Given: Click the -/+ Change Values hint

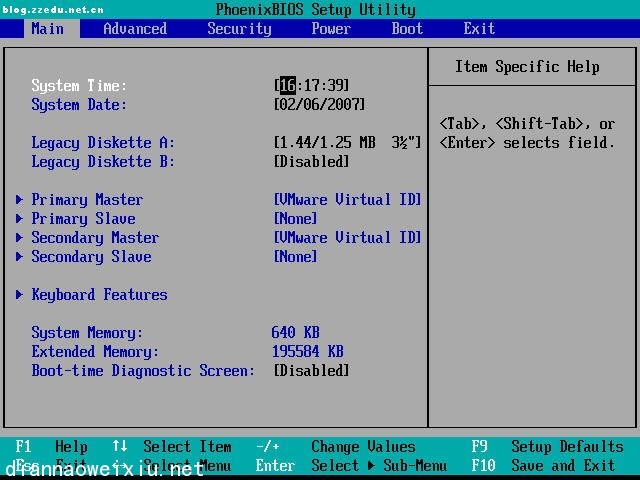Looking at the screenshot, I should pyautogui.click(x=336, y=447).
